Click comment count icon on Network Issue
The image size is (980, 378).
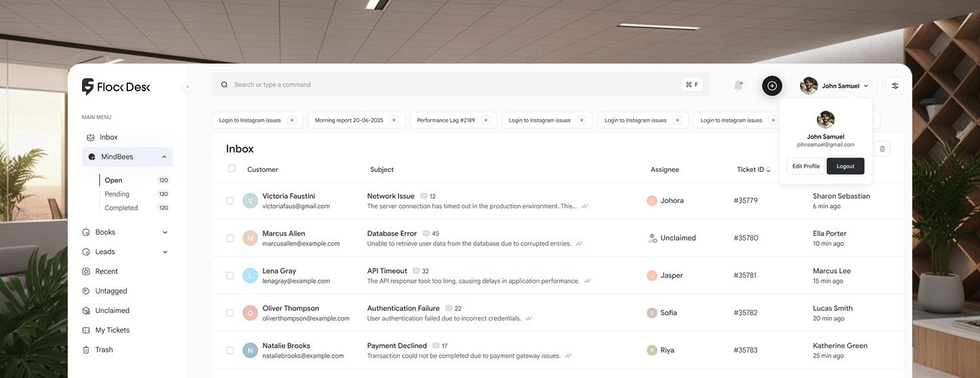tap(424, 196)
